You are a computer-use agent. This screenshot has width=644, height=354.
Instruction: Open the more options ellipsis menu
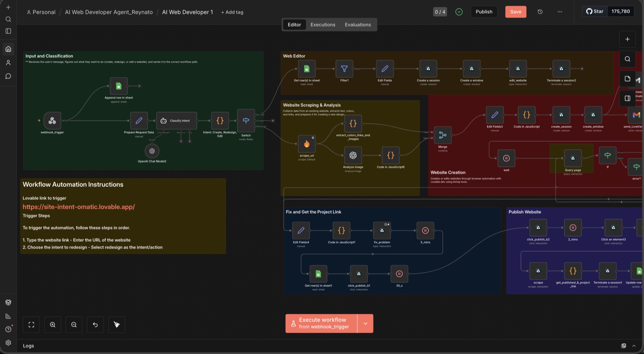pos(560,12)
